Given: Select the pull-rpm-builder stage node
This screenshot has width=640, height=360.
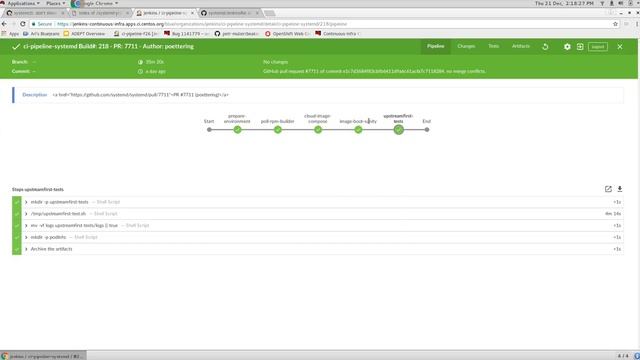Looking at the screenshot, I should 278,130.
